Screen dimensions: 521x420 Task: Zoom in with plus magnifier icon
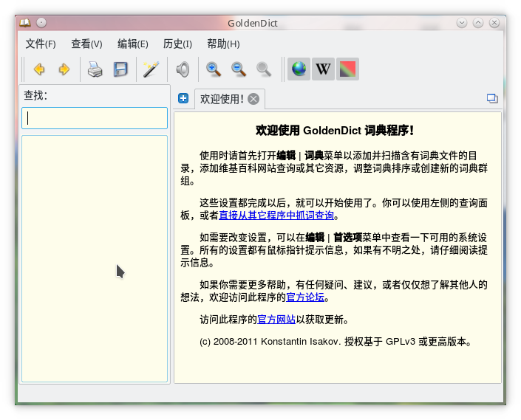pyautogui.click(x=214, y=69)
